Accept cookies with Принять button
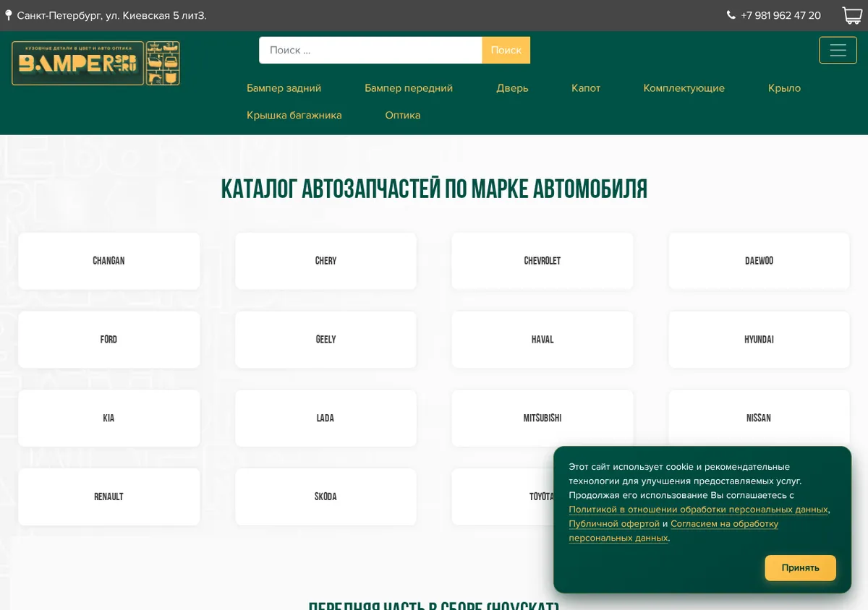 800,568
